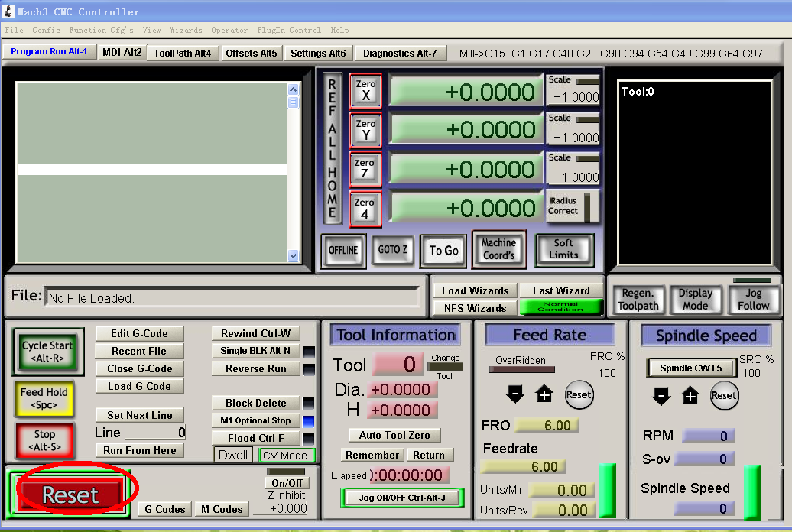Click the round Reset in Feed Rate panel
The image size is (792, 532).
(579, 394)
